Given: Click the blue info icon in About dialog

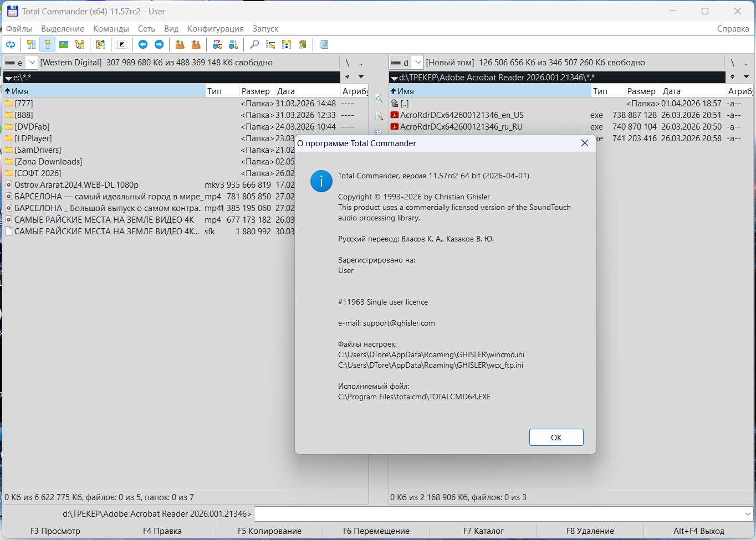Looking at the screenshot, I should click(321, 181).
